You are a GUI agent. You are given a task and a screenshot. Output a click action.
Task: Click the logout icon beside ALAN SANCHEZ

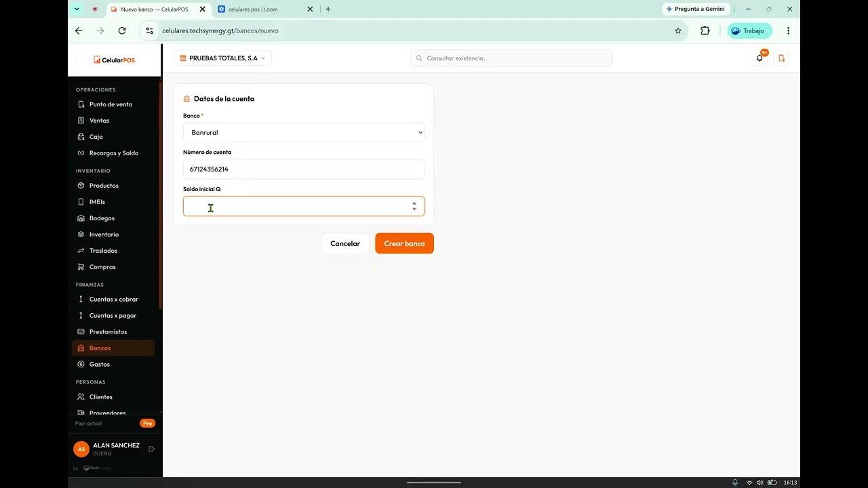(x=151, y=449)
